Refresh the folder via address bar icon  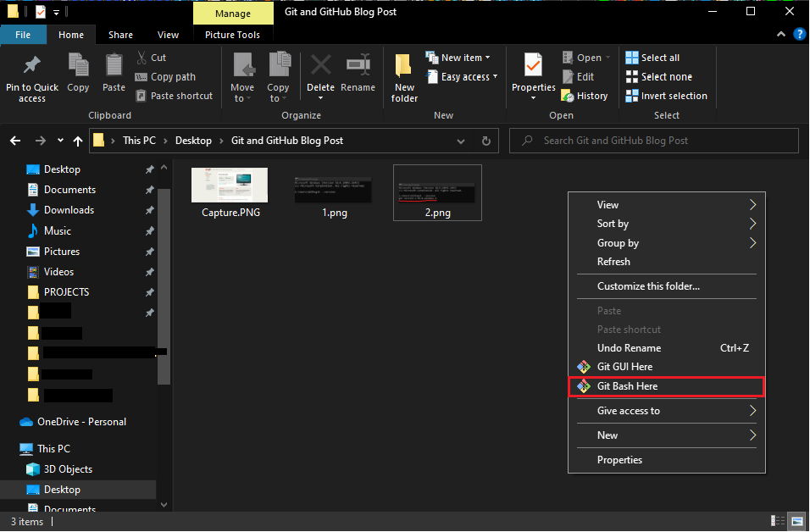[x=486, y=141]
